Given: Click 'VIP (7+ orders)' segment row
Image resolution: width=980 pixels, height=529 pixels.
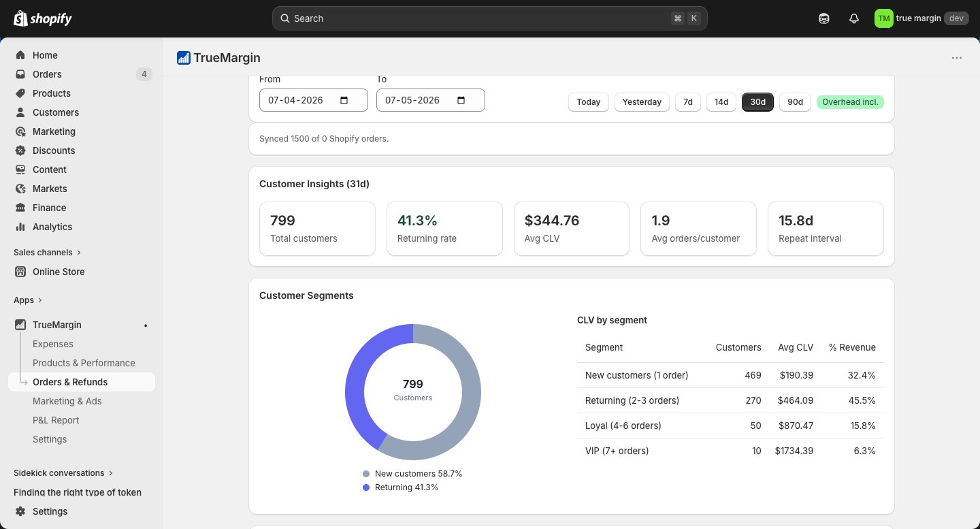Looking at the screenshot, I should click(730, 451).
